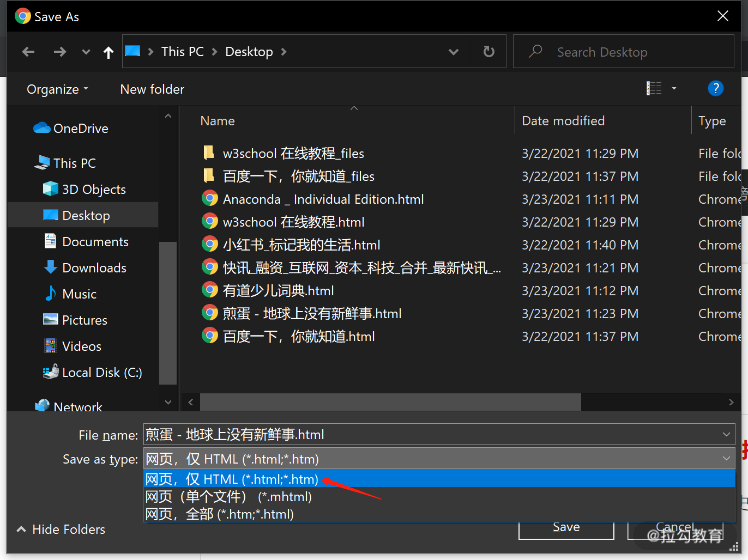Image resolution: width=748 pixels, height=560 pixels.
Task: Click folder icon of 'w3school 在线教程_files'
Action: [x=208, y=153]
